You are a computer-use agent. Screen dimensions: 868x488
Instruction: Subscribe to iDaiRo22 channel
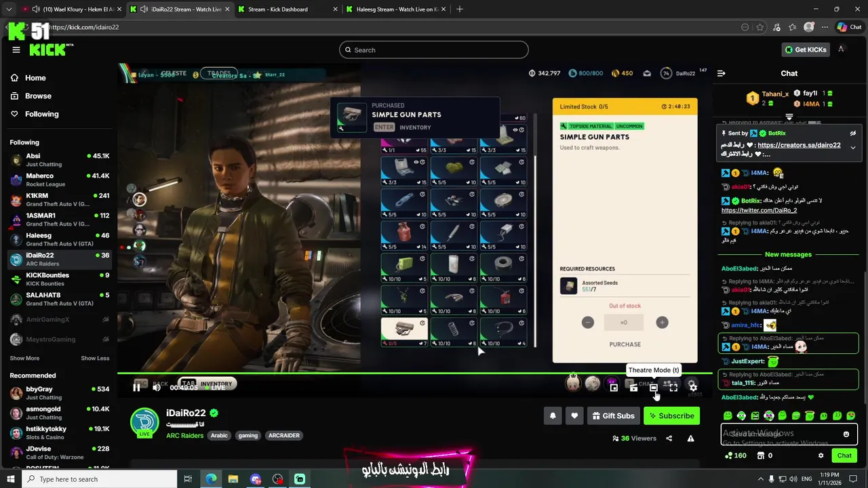[671, 415]
